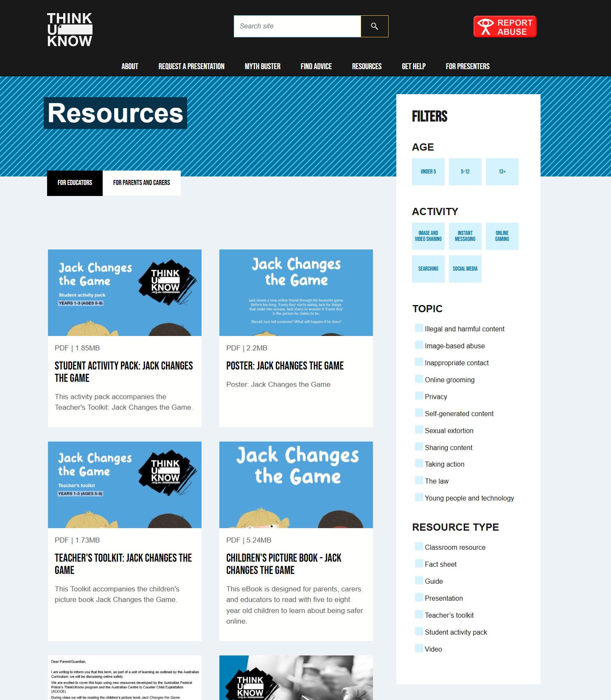Viewport: 611px width, 700px height.
Task: Select the Social Media activity filter
Action: [x=465, y=269]
